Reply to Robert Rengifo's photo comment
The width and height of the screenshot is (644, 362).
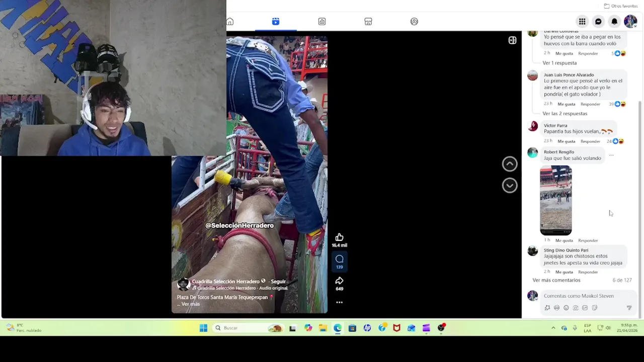588,240
